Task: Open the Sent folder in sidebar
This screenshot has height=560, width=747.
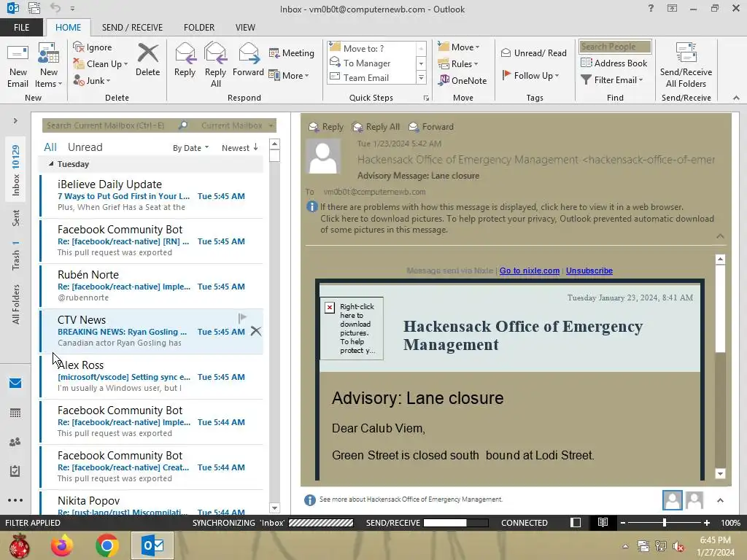Action: click(16, 218)
